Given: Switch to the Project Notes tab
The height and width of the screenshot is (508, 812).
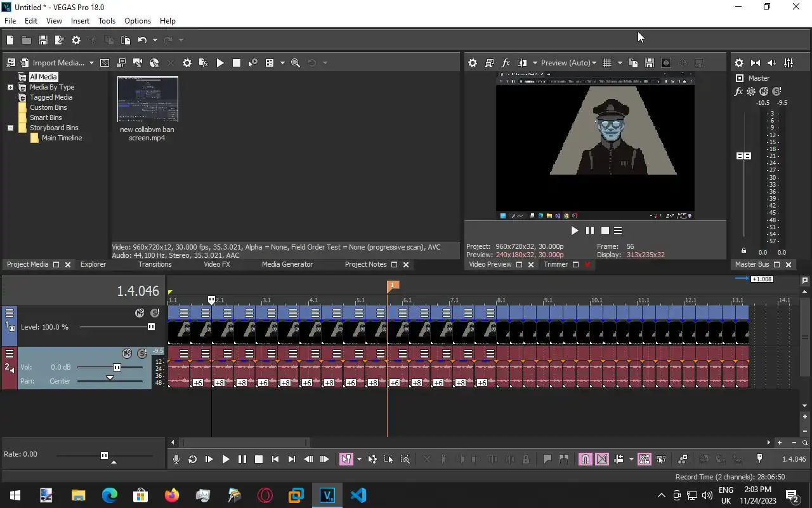Looking at the screenshot, I should 365,264.
